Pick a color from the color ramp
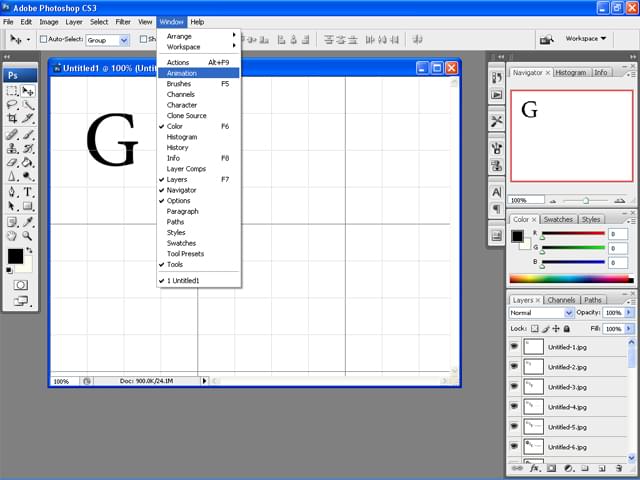640x480 pixels. point(571,279)
